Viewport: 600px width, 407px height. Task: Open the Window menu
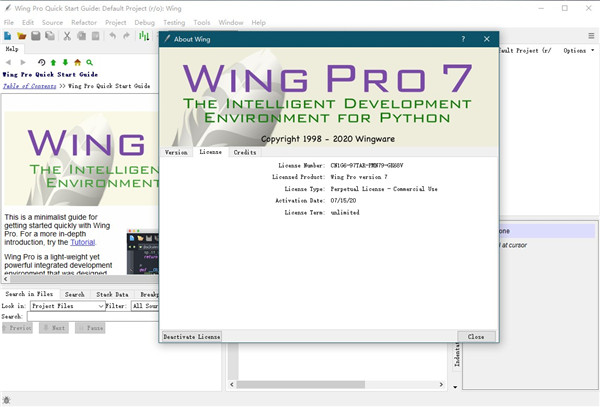[231, 23]
